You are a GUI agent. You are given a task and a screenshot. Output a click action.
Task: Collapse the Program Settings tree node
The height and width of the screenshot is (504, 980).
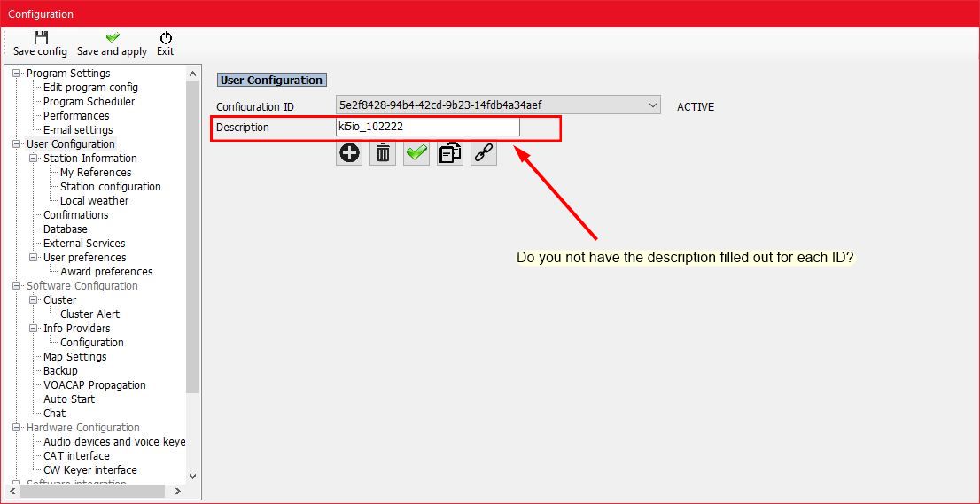tap(17, 73)
